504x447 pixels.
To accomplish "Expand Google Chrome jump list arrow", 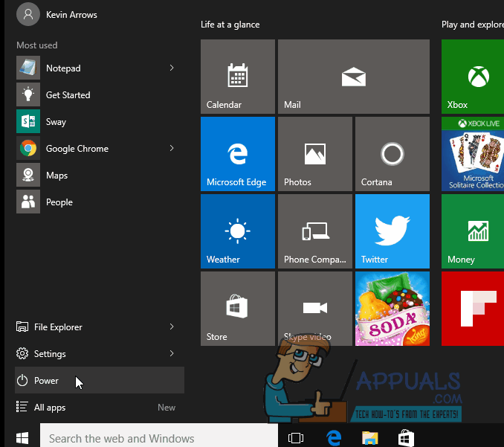I will [x=172, y=148].
